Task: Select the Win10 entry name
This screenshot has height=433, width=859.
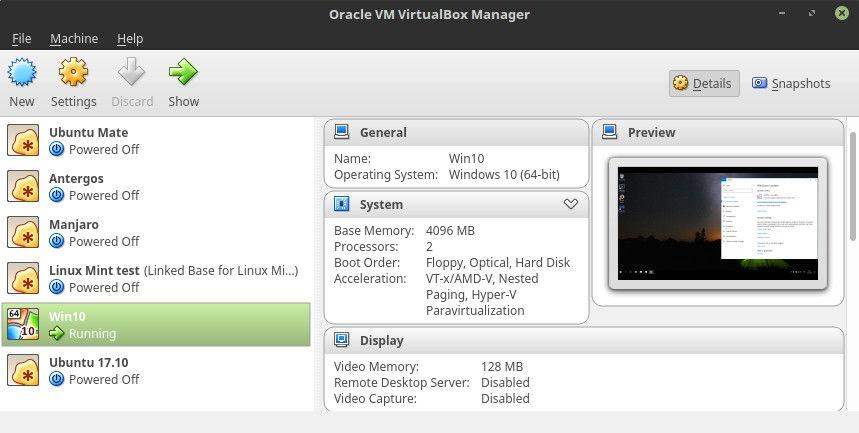Action: 67,317
